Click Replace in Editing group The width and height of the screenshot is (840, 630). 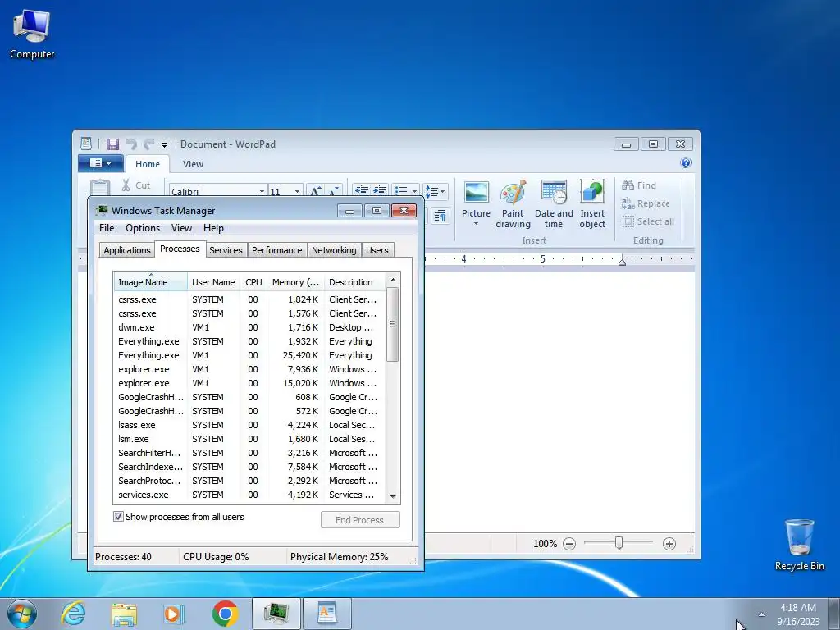pos(646,203)
